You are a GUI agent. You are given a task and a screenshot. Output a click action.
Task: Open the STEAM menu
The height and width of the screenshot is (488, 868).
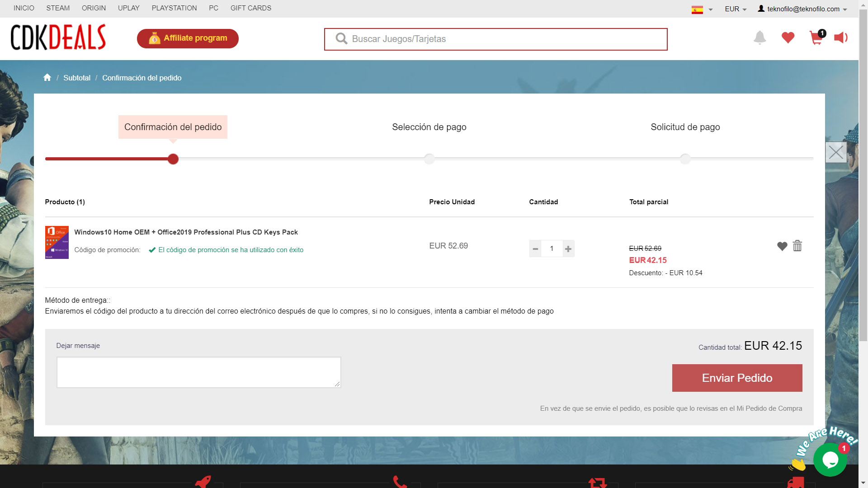tap(58, 8)
